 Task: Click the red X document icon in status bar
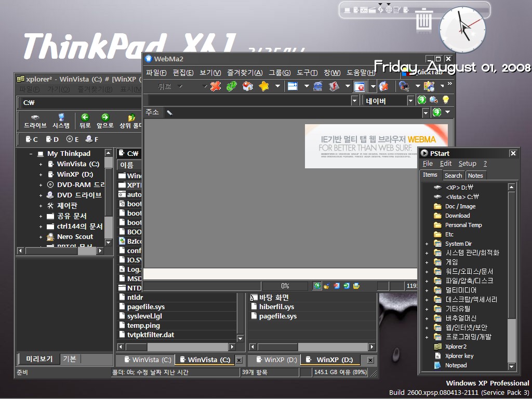tap(336, 286)
